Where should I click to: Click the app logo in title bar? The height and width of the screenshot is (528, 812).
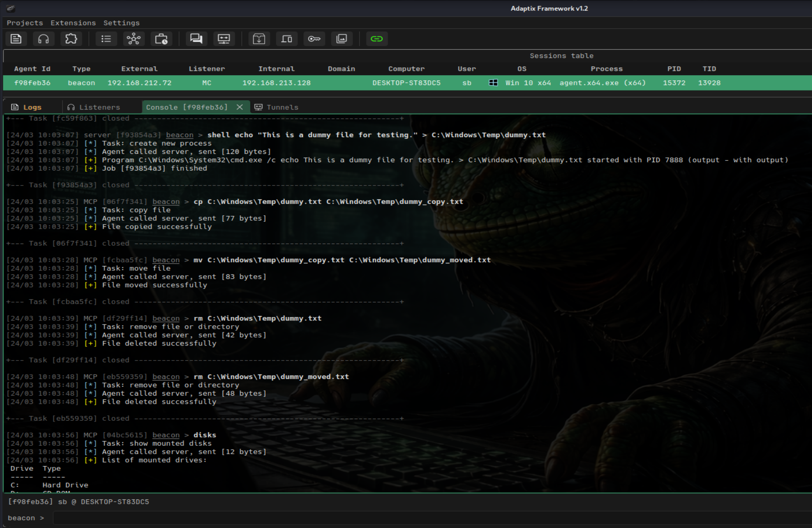[11, 8]
